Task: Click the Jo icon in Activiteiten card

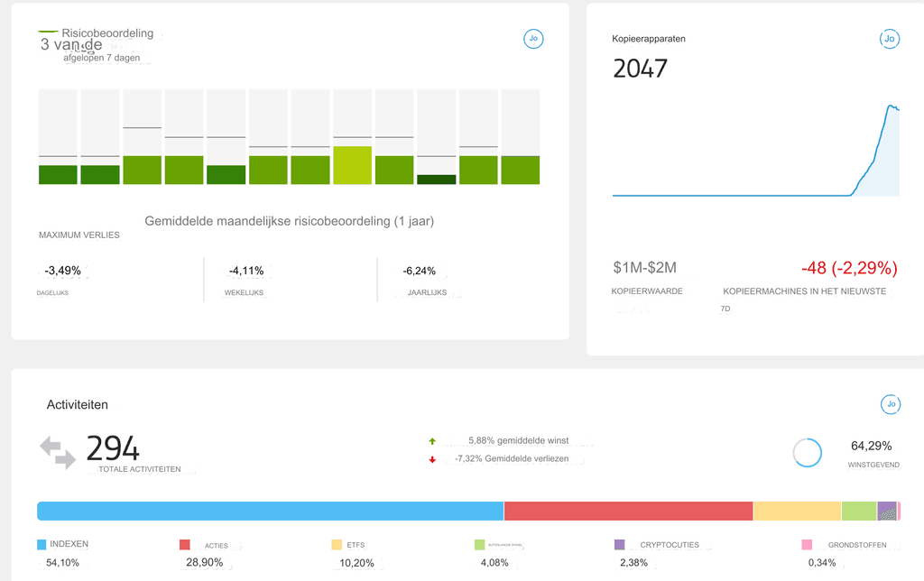Action: [890, 404]
